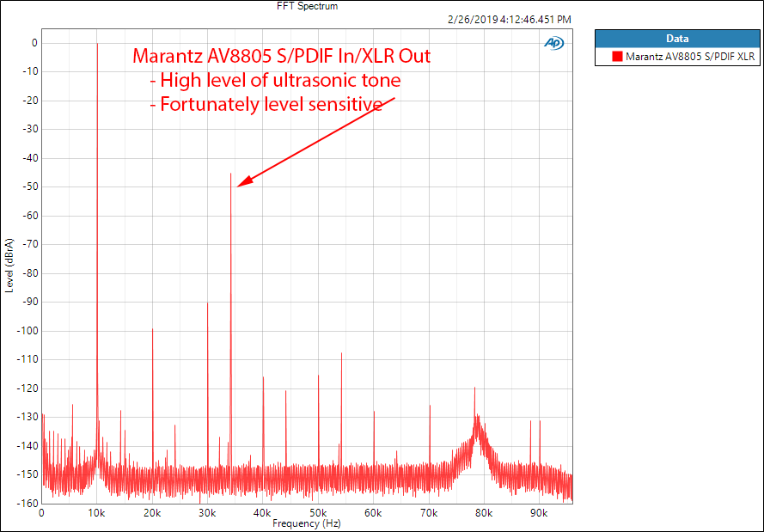This screenshot has height=532, width=764.
Task: Click the 2/26/2019 4:12:46.451 PM timestamp
Action: (509, 20)
